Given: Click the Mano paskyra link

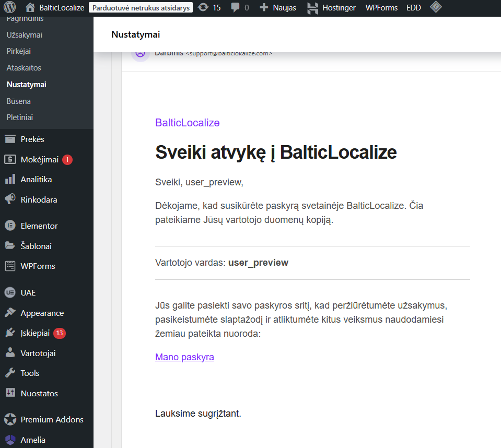Looking at the screenshot, I should pos(184,357).
